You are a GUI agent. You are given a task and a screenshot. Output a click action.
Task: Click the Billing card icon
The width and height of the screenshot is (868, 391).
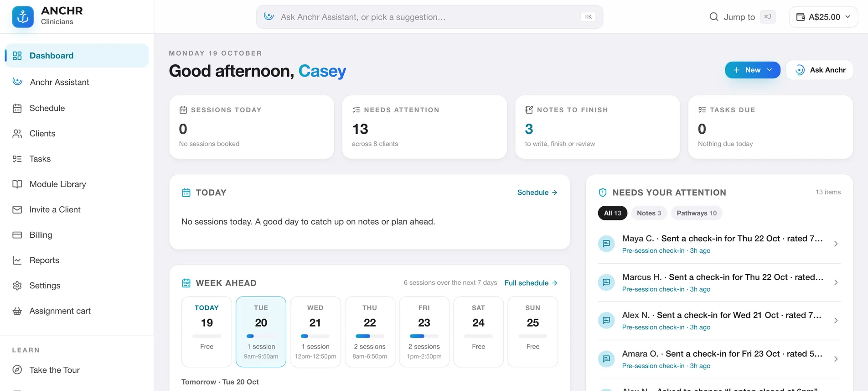coord(17,235)
